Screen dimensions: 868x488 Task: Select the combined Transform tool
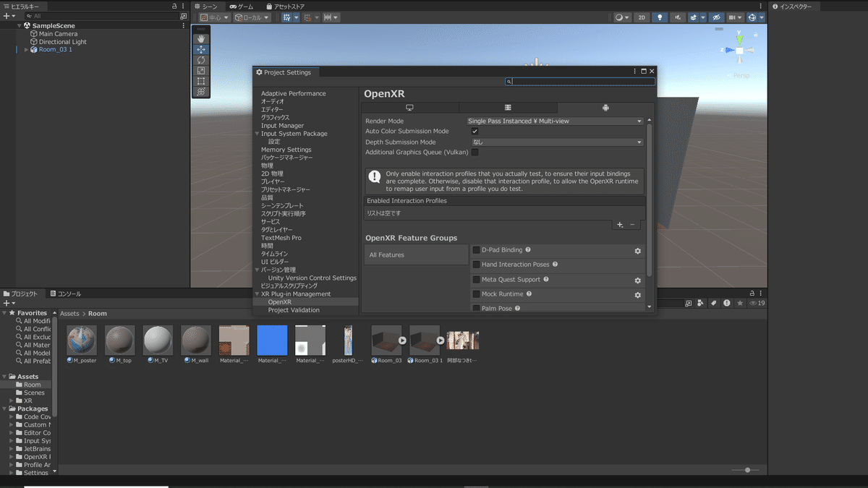point(201,91)
